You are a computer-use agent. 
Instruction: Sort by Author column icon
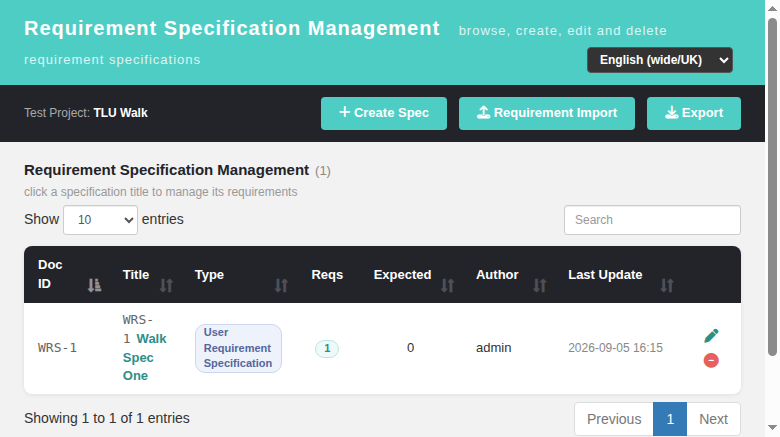540,285
